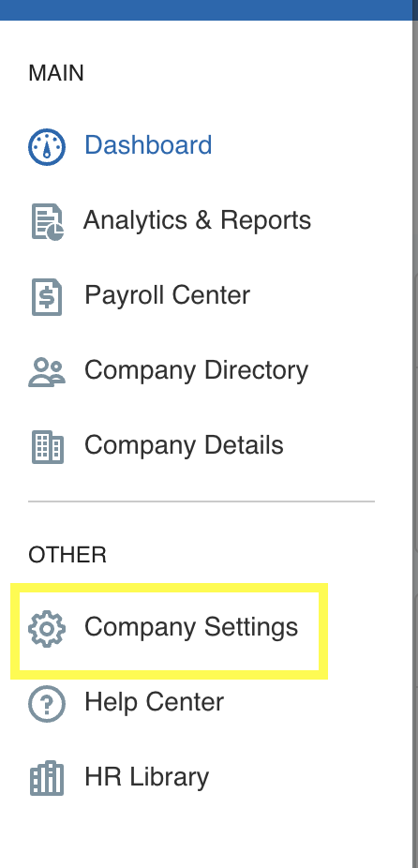Select the HR Library buildings icon

[47, 778]
